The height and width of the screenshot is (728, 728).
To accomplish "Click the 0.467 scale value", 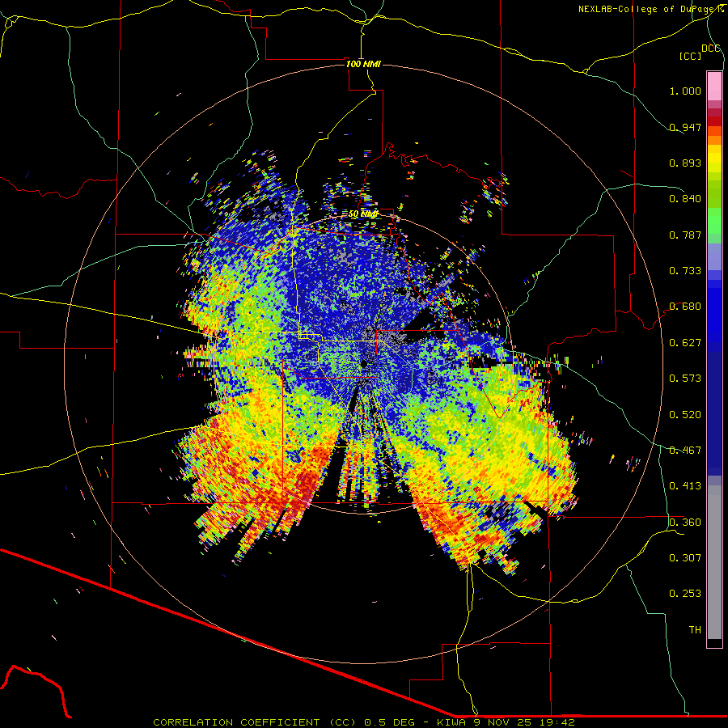I will click(685, 451).
